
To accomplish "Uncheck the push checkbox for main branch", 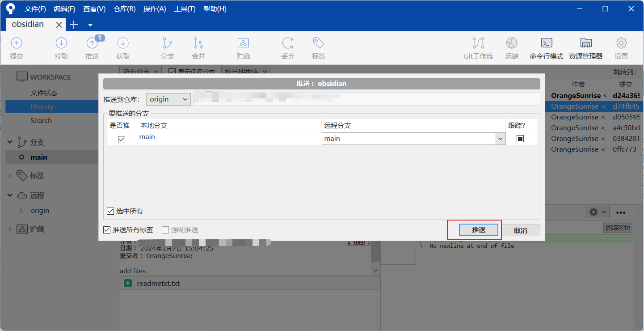I will (122, 139).
